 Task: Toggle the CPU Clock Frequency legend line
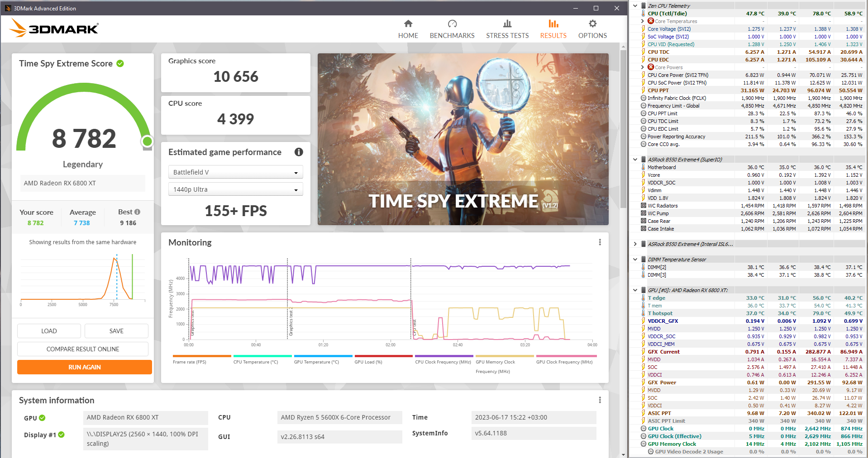click(444, 359)
